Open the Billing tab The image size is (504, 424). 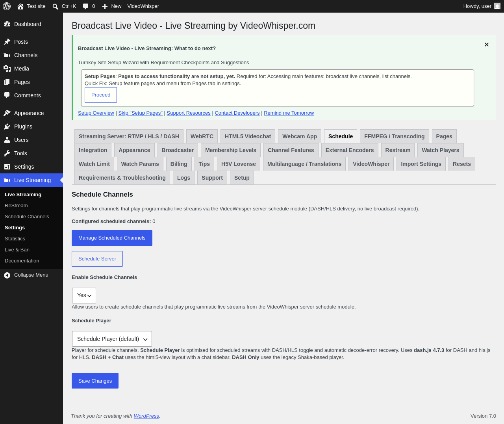[x=179, y=164]
